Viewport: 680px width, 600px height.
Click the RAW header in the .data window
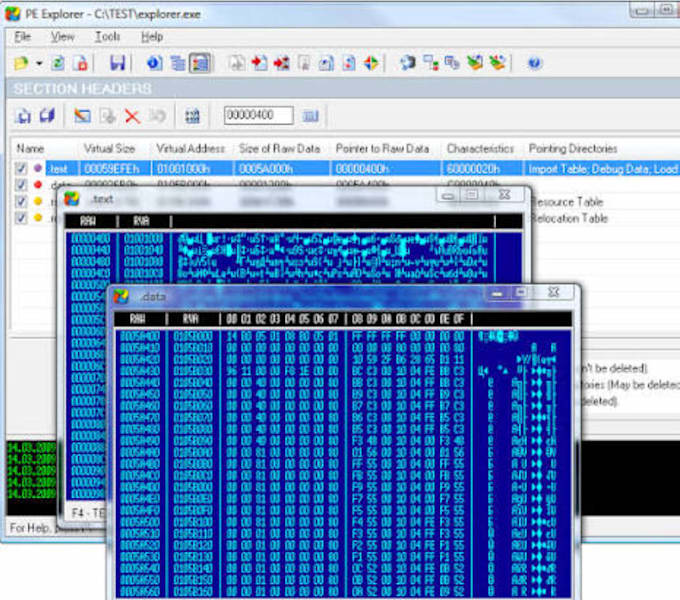(x=137, y=319)
